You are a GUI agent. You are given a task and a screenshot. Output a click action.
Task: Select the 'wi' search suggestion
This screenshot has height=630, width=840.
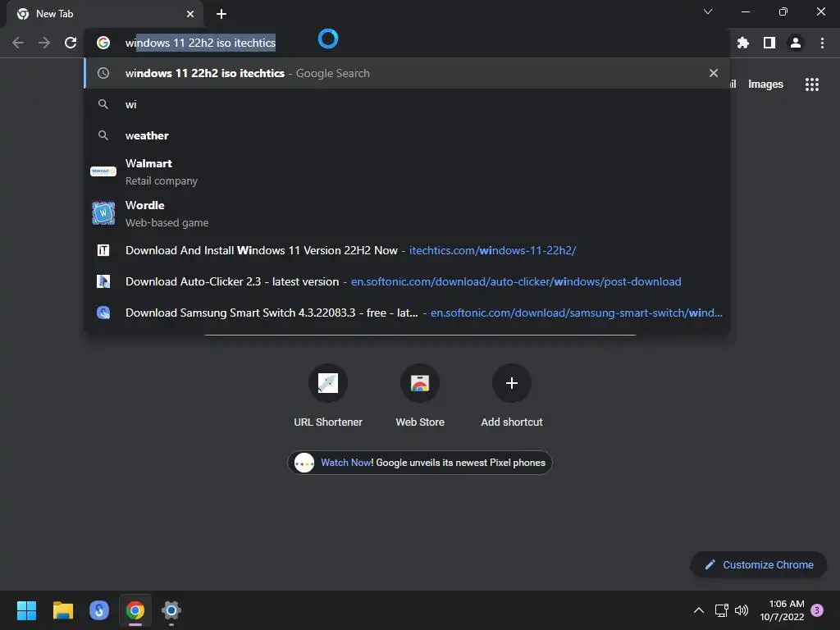[407, 104]
